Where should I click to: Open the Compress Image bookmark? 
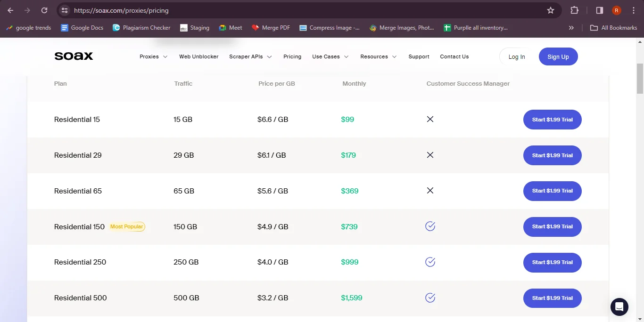tap(330, 28)
